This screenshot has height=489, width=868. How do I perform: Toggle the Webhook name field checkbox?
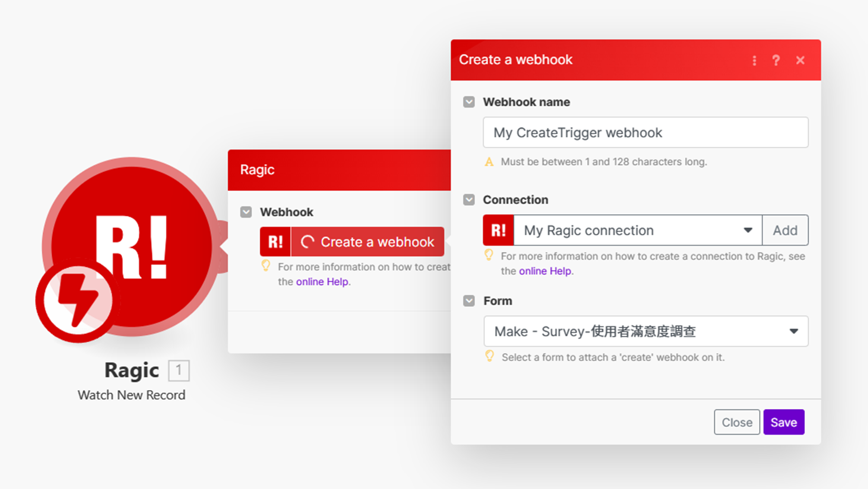pos(469,102)
